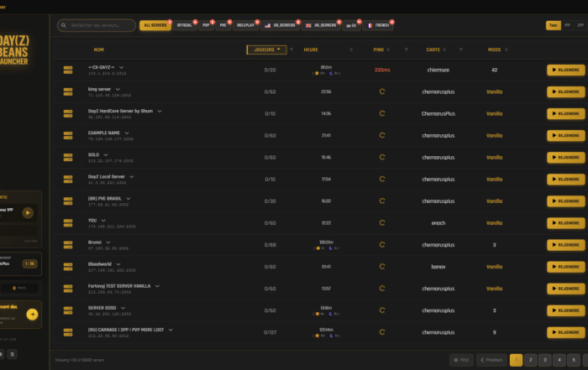Click the yellow arrow circle in sidebar
The image size is (588, 370).
point(32,314)
